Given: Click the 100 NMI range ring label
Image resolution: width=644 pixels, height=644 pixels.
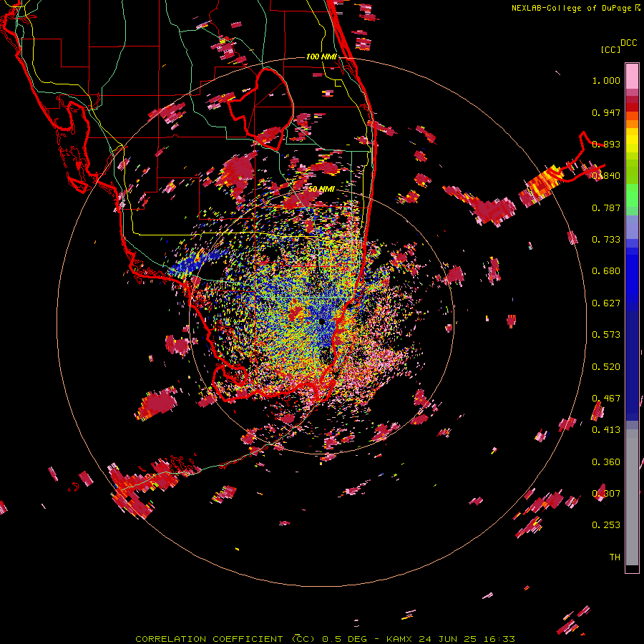Looking at the screenshot, I should pyautogui.click(x=321, y=57).
